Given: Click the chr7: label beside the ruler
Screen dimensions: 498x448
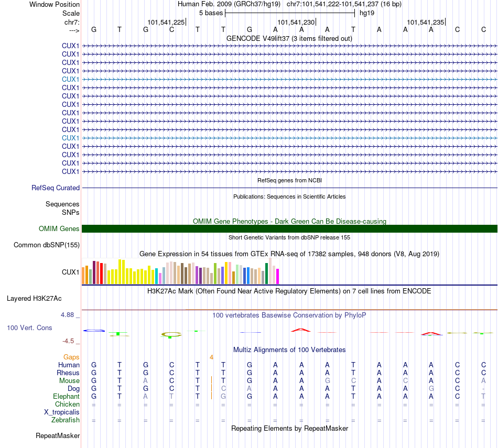Looking at the screenshot, I should pos(72,22).
